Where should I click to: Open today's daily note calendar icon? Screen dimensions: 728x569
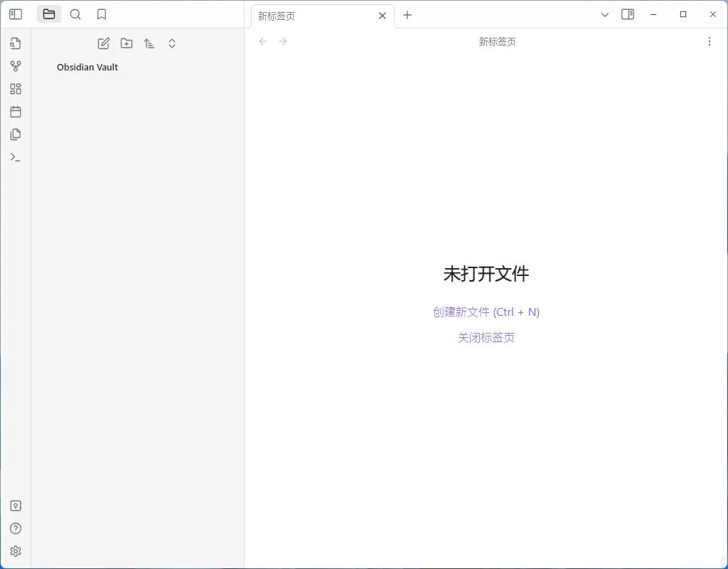16,112
